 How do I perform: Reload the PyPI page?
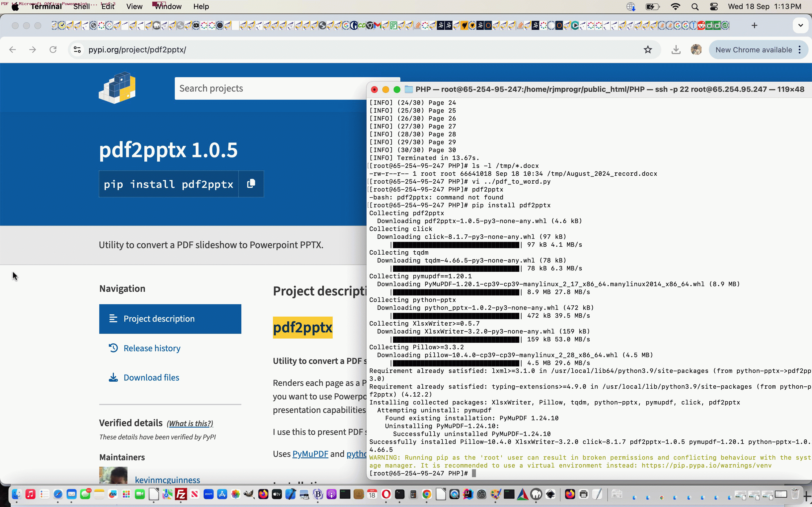tap(53, 50)
